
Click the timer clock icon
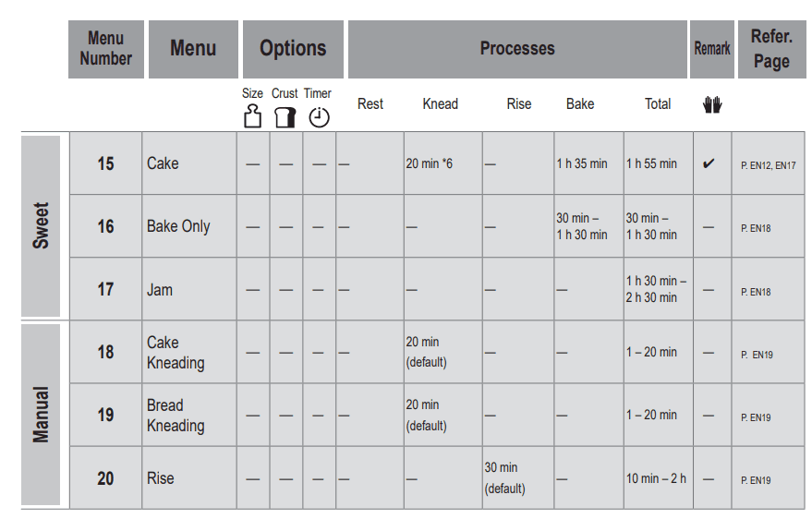319,117
